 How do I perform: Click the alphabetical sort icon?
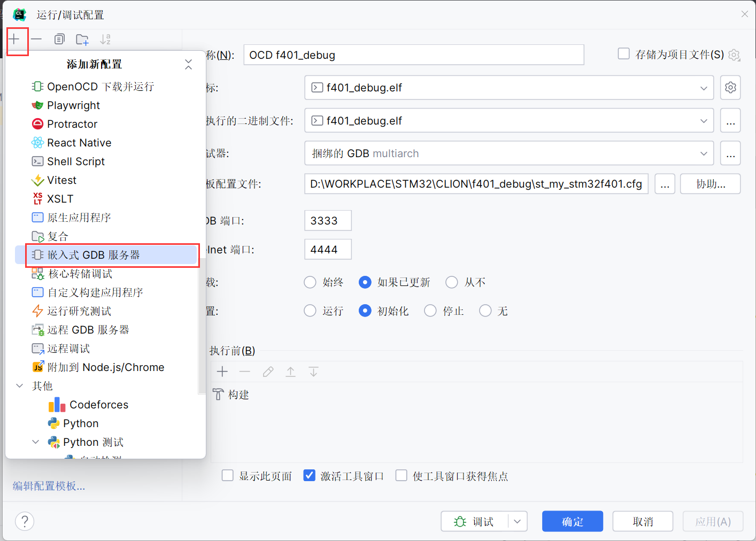(x=105, y=39)
